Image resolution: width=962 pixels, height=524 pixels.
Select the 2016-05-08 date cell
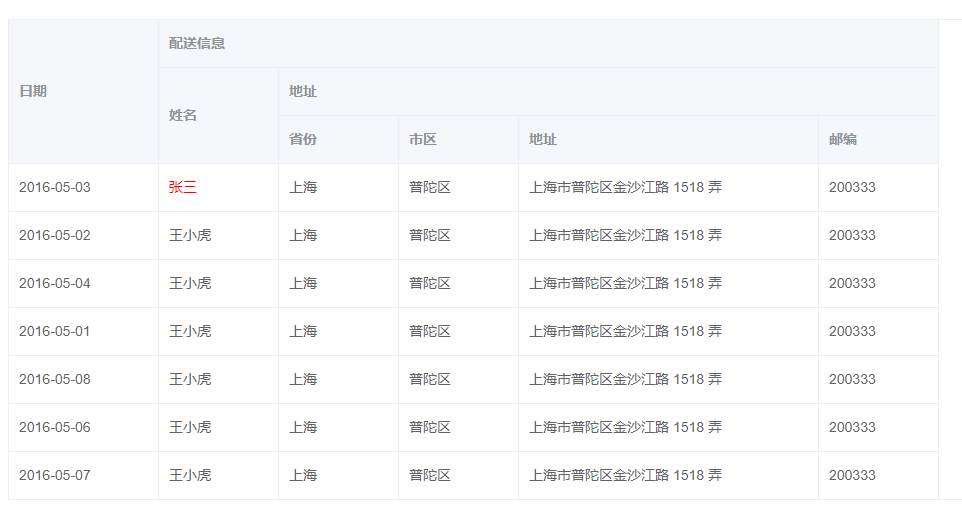[x=55, y=379]
